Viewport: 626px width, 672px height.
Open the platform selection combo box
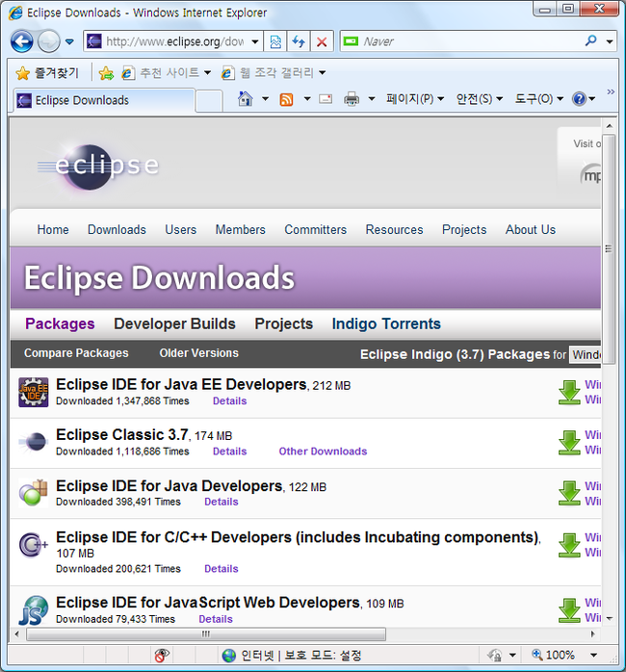click(x=586, y=355)
